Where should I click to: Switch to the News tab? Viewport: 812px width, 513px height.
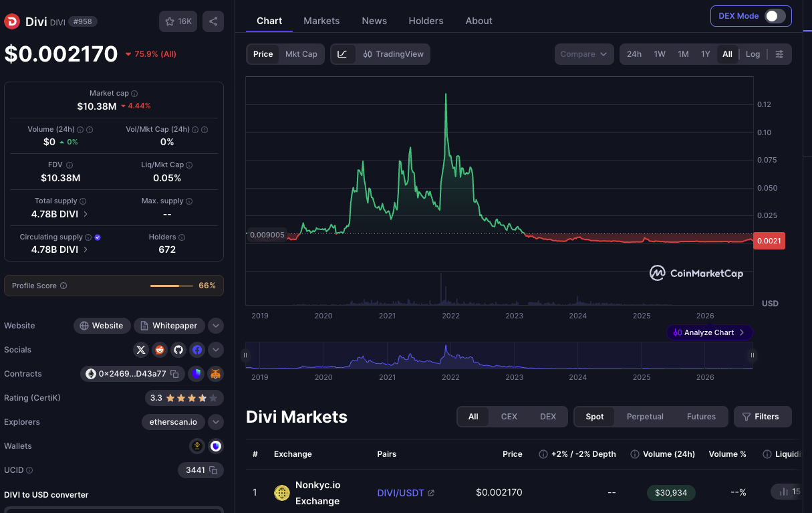pyautogui.click(x=374, y=21)
